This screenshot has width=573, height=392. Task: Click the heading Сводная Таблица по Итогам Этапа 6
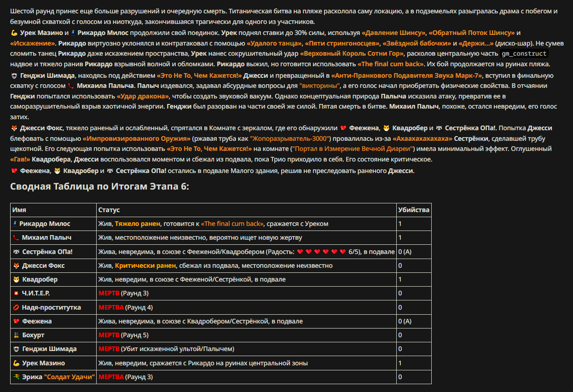99,186
